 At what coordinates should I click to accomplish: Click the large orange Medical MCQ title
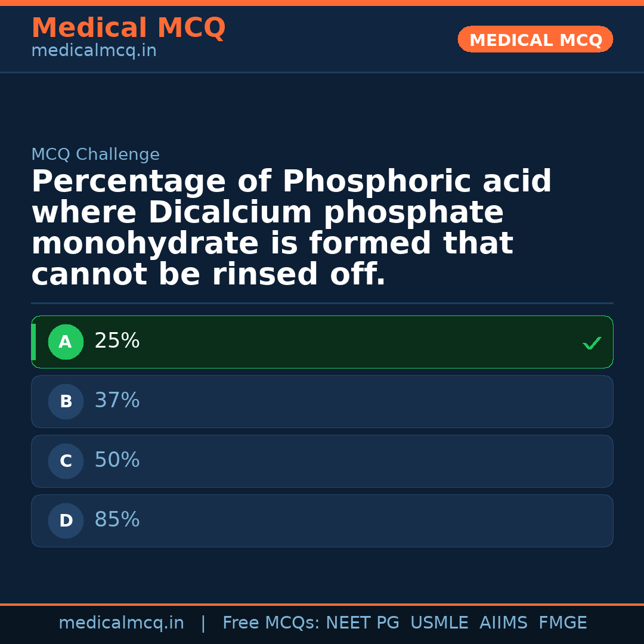coord(128,28)
